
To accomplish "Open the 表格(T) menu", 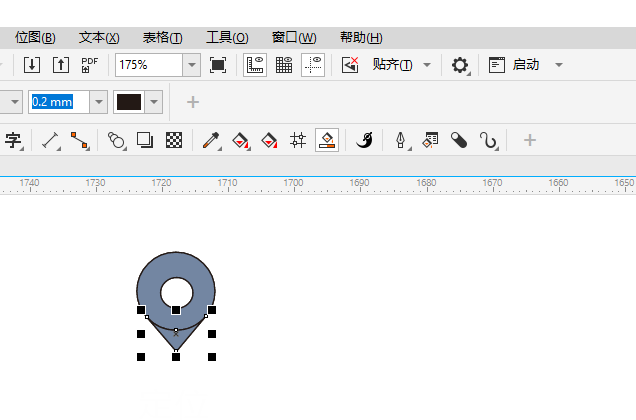I will point(163,38).
